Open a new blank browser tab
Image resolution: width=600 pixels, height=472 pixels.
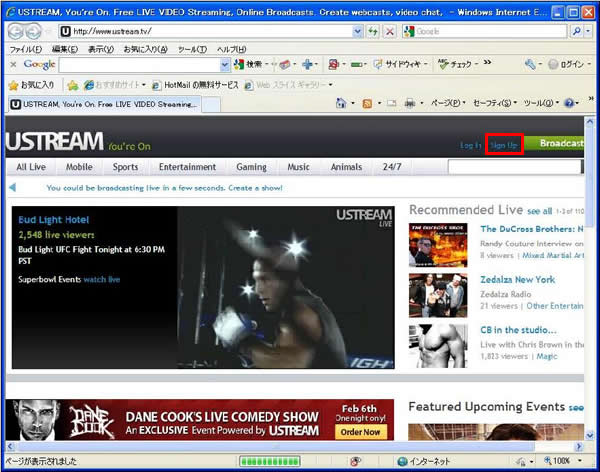[x=211, y=105]
